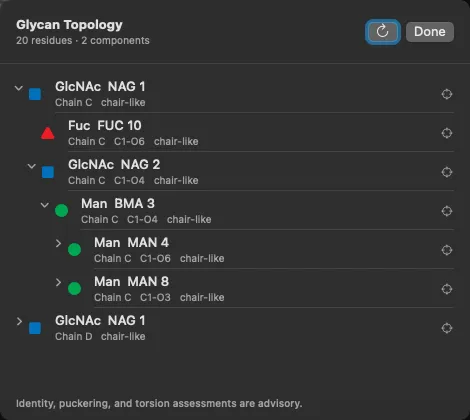Image resolution: width=470 pixels, height=420 pixels.
Task: Collapse the GlcNAc NAG 2 branch
Action: point(32,166)
